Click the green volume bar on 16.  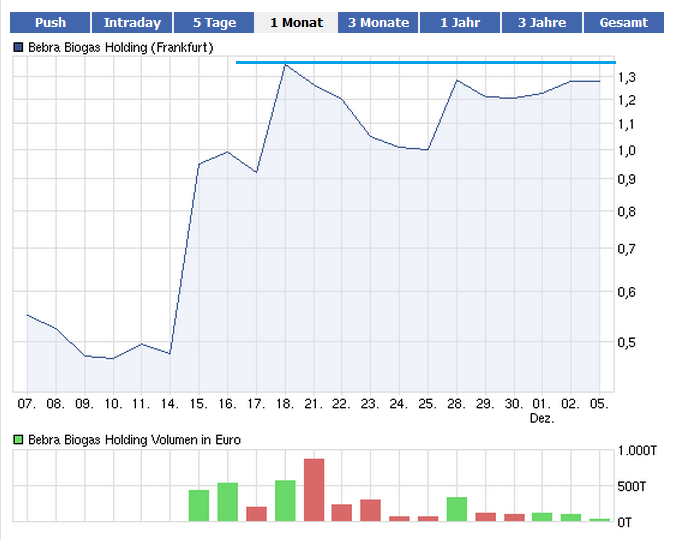228,502
